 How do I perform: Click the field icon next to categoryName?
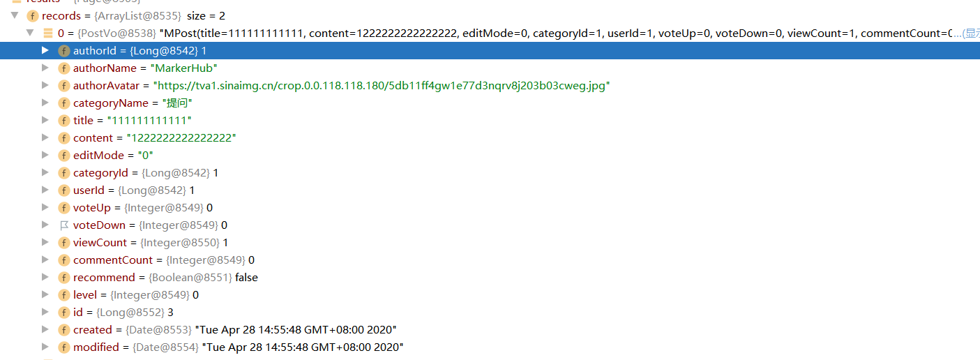pyautogui.click(x=64, y=103)
